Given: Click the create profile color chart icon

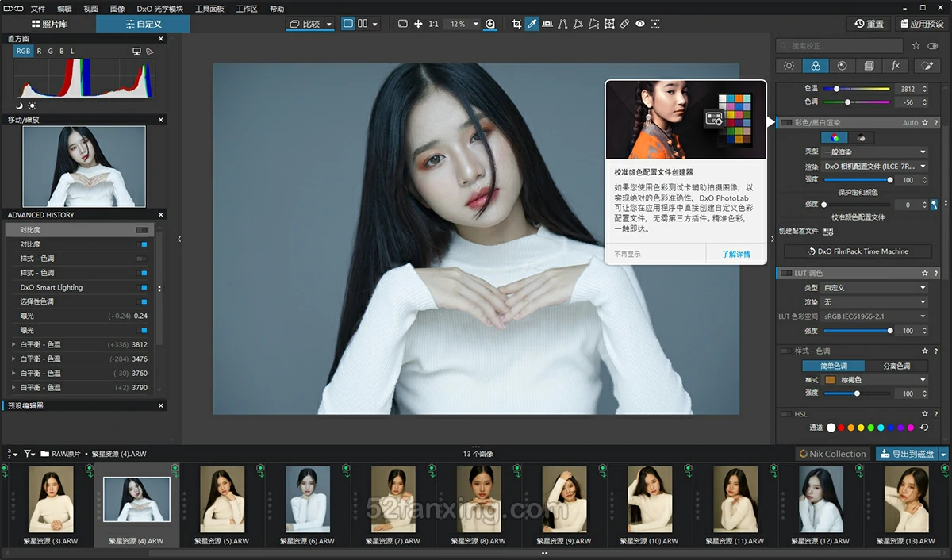Looking at the screenshot, I should pyautogui.click(x=828, y=231).
